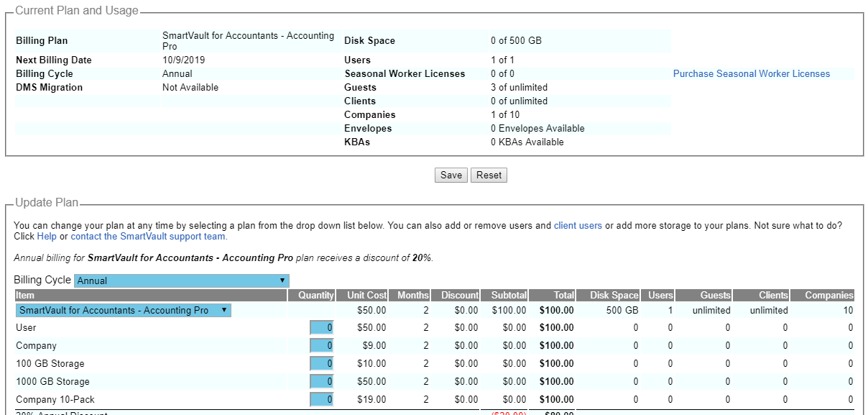Open the SmartVault for Accountants plan dropdown
Screen dimensions: 868x415
[124, 310]
